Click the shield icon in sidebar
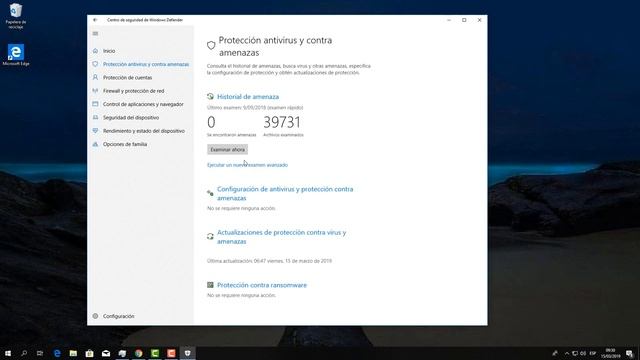640x360 pixels. pyautogui.click(x=95, y=64)
